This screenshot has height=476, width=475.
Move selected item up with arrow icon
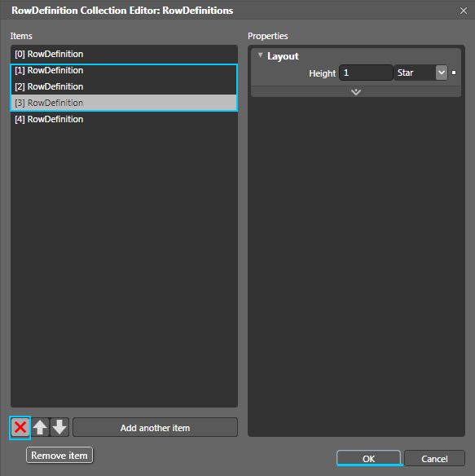[40, 427]
